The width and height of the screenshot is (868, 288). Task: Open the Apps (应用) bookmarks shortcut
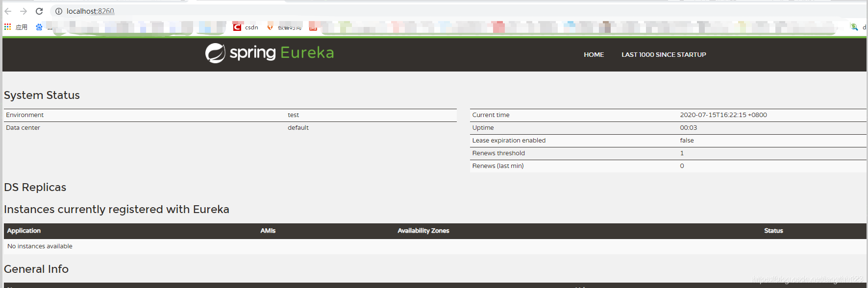[x=16, y=27]
